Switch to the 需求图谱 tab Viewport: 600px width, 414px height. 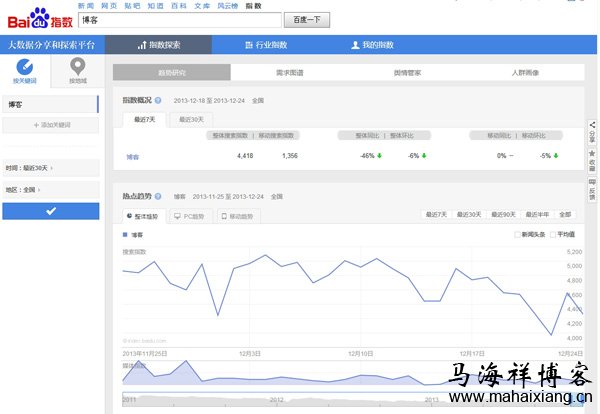click(290, 72)
